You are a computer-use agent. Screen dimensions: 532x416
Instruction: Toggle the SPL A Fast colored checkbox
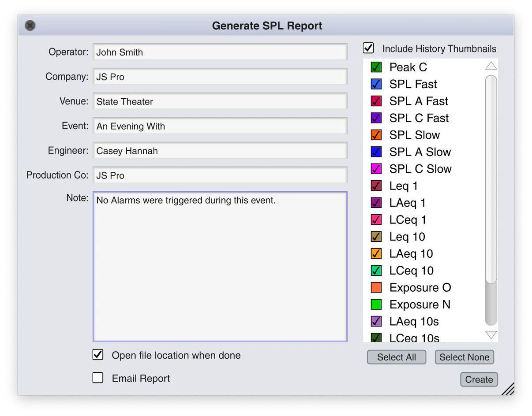point(376,101)
